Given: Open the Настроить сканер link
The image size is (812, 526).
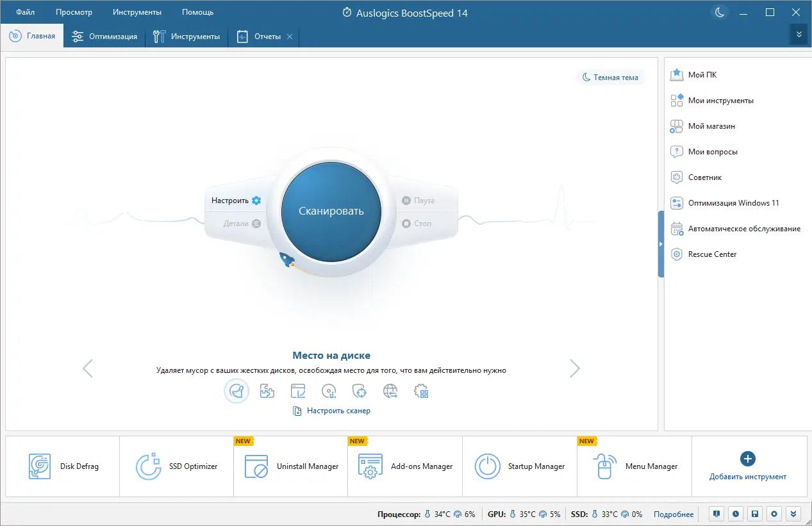Looking at the screenshot, I should coord(331,411).
